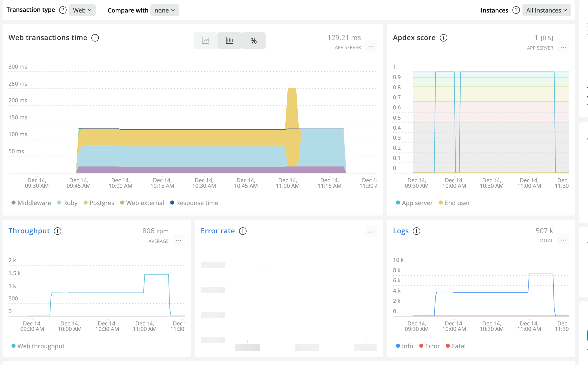
Task: Open the Throughput chart title link
Action: coord(29,231)
